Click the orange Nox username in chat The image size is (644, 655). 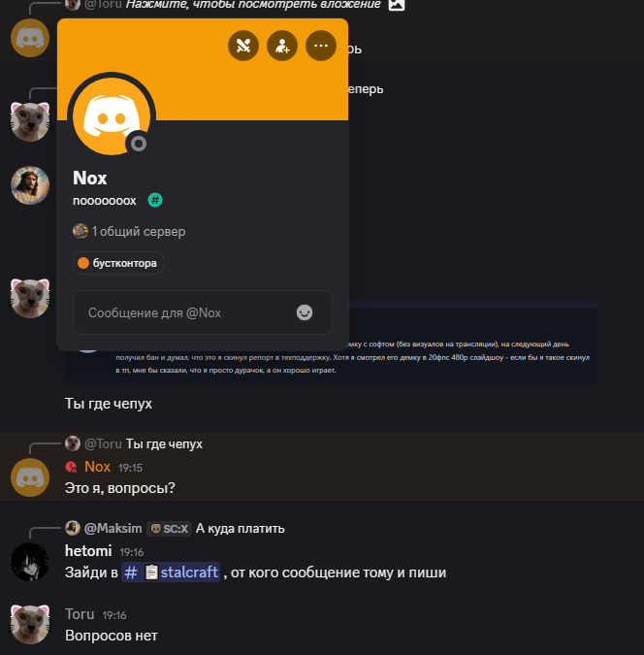97,467
